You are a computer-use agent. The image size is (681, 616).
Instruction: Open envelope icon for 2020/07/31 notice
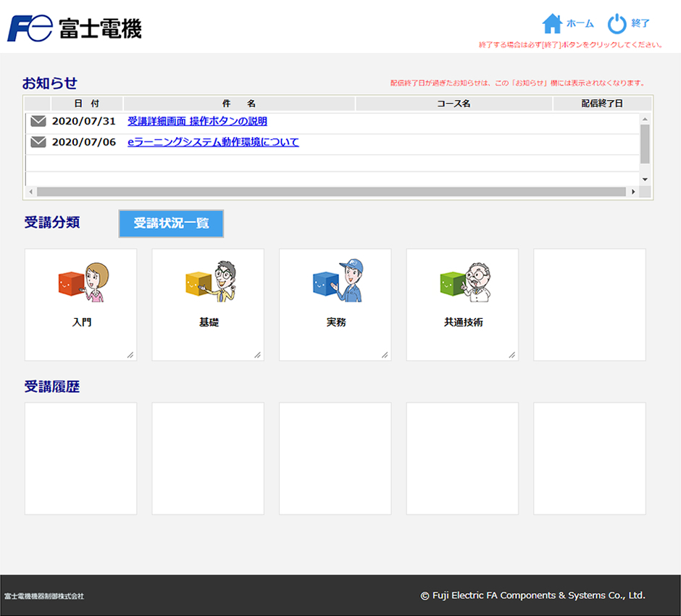click(x=38, y=121)
